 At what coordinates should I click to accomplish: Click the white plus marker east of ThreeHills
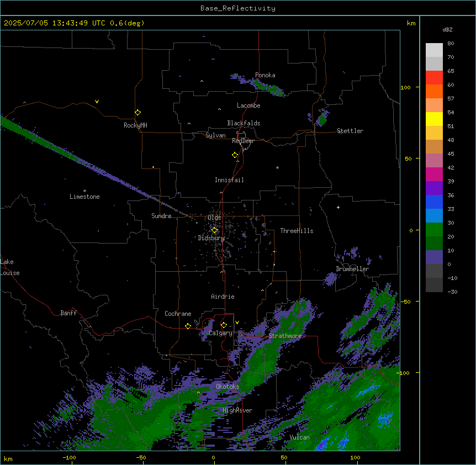(x=338, y=207)
